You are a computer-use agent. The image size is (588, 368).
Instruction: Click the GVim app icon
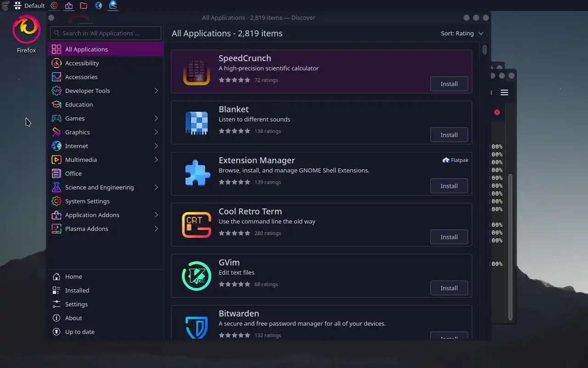pyautogui.click(x=197, y=276)
